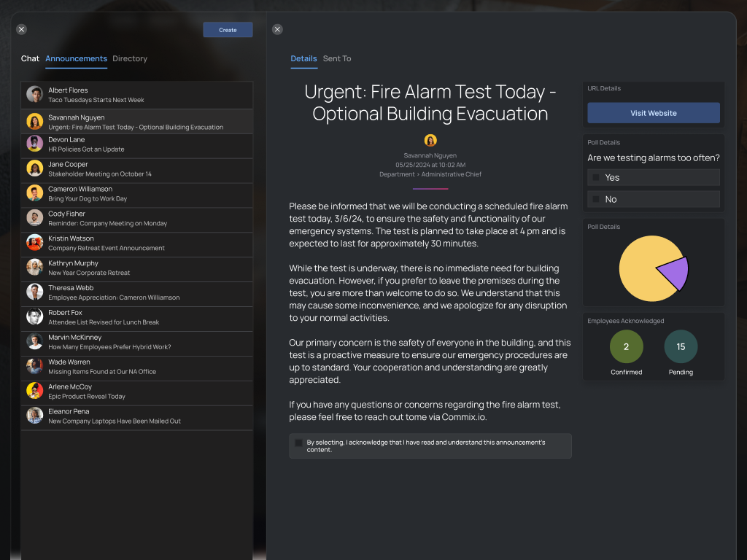Screen dimensions: 747x560
Task: Open Jane Cooper's Stakeholder Meeting announcement
Action: (137, 169)
